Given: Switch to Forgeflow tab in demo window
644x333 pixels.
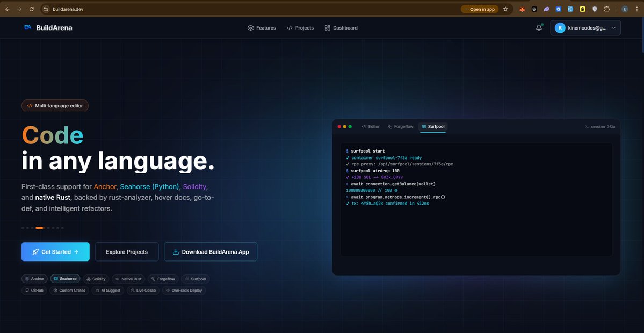Looking at the screenshot, I should [x=401, y=126].
